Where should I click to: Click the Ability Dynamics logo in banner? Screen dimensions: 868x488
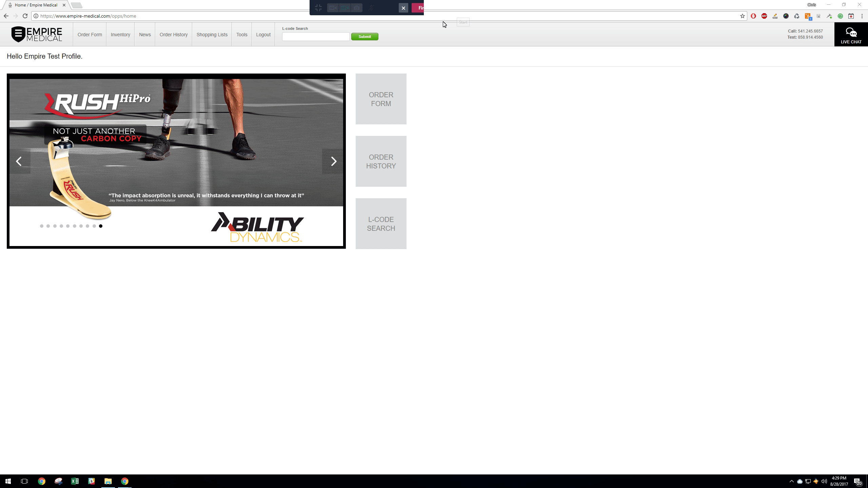click(257, 227)
